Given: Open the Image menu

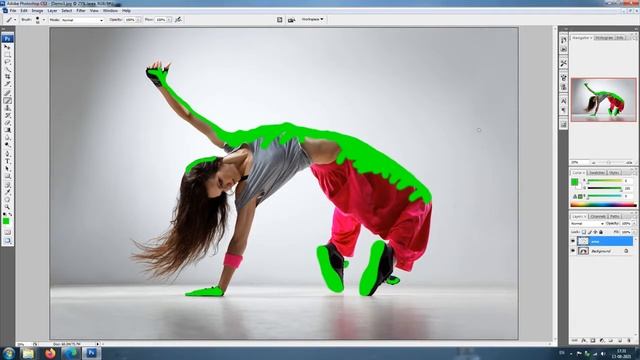Looking at the screenshot, I should 37,11.
